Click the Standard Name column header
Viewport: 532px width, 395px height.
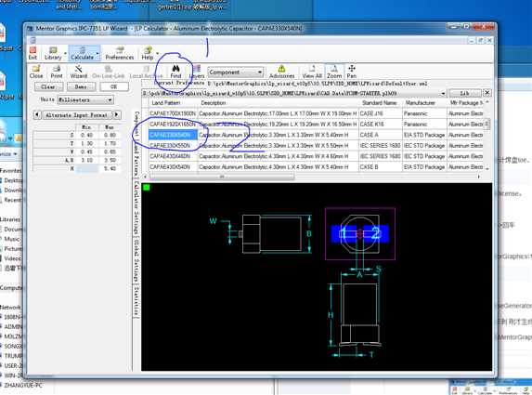(380, 102)
